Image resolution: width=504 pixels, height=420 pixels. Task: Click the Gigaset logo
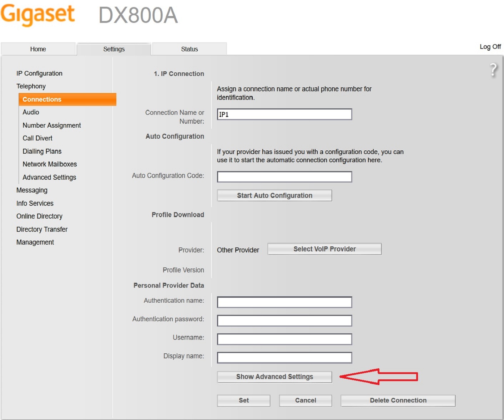point(37,14)
